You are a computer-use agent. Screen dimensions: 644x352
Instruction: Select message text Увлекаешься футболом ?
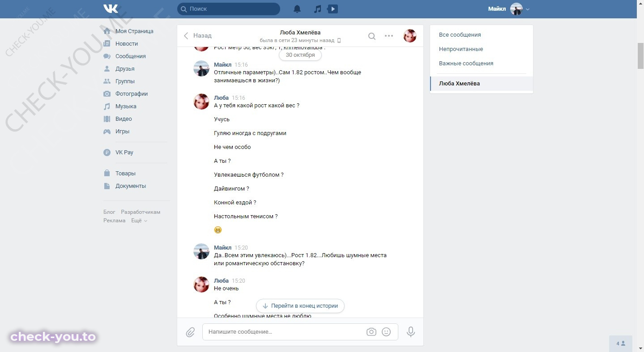249,175
